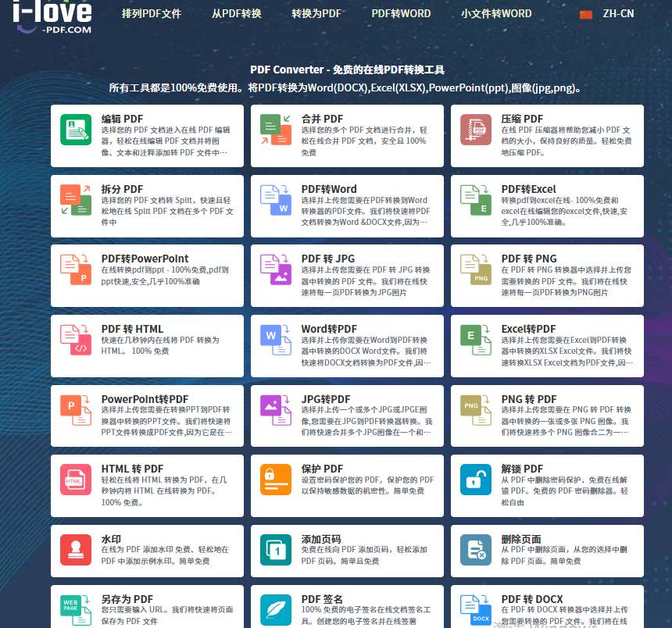Open the PowerPoint转PDF title link
Screen dimensions: 672x628
(x=145, y=399)
